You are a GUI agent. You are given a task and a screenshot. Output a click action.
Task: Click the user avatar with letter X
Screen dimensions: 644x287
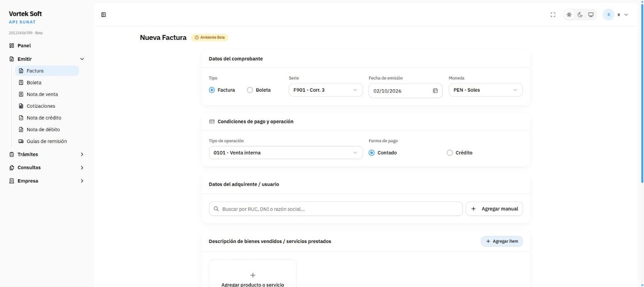[608, 15]
